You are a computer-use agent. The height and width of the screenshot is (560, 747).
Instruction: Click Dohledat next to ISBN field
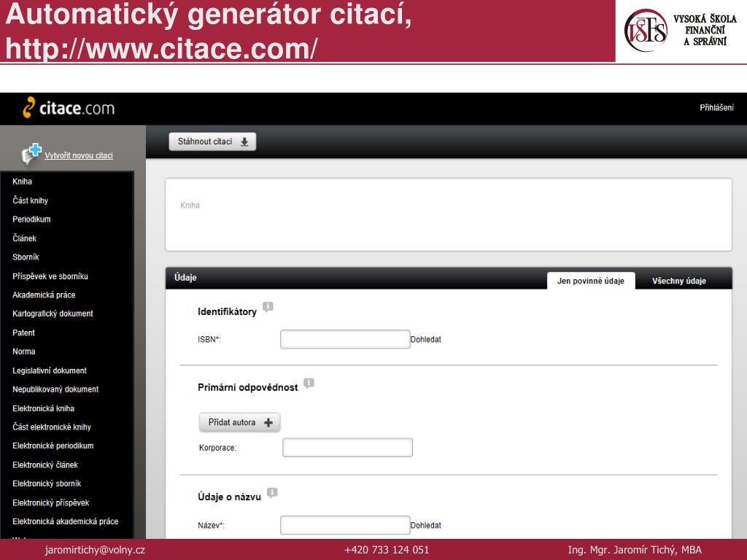click(x=426, y=340)
